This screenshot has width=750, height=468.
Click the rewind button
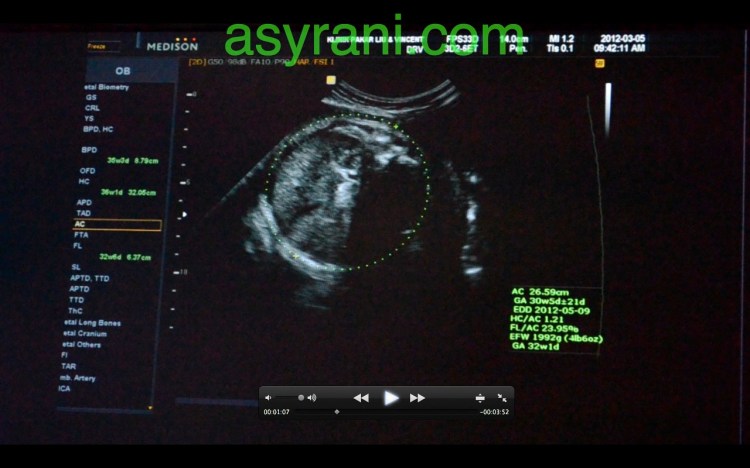(361, 397)
